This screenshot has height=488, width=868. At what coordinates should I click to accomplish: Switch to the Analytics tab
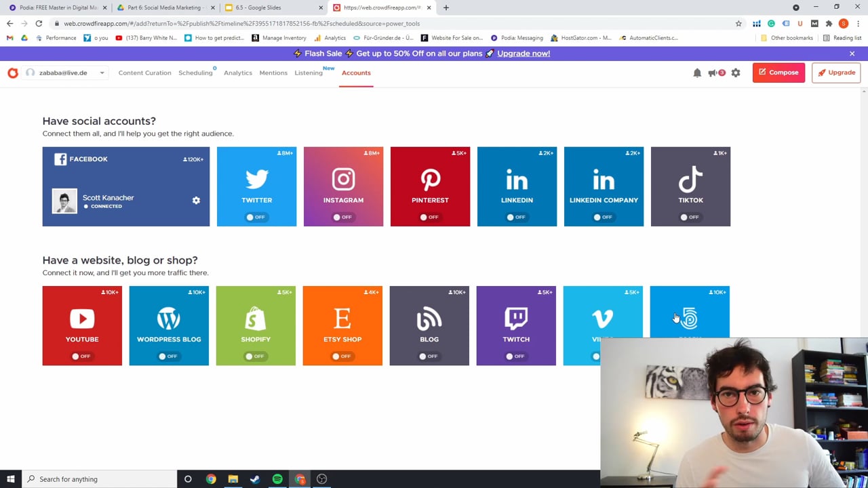(x=237, y=73)
